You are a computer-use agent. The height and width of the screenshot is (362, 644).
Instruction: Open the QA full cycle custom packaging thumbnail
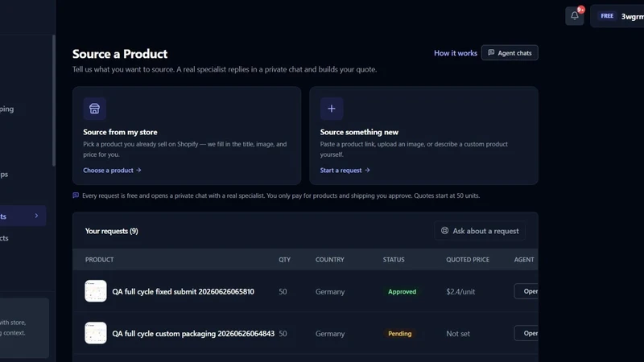tap(96, 333)
